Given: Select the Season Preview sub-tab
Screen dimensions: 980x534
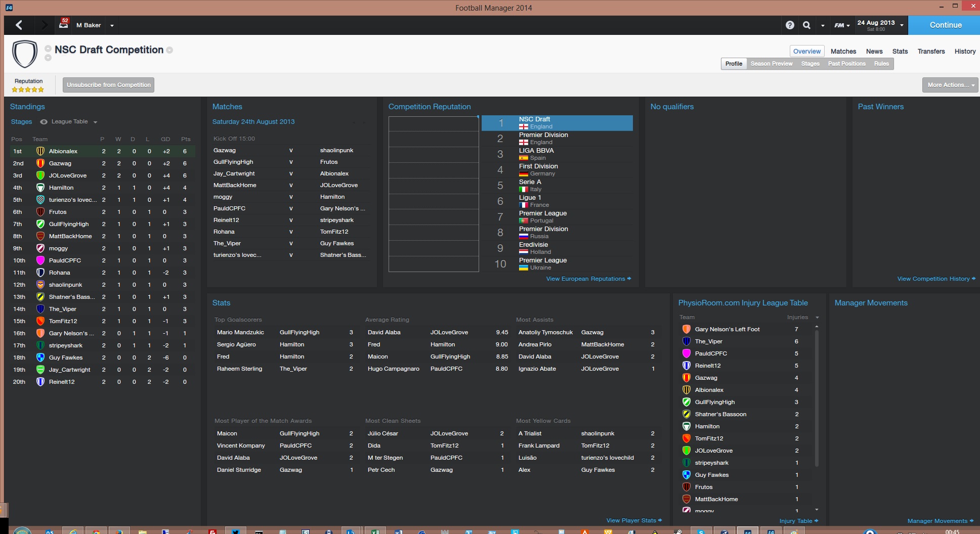Looking at the screenshot, I should 772,64.
